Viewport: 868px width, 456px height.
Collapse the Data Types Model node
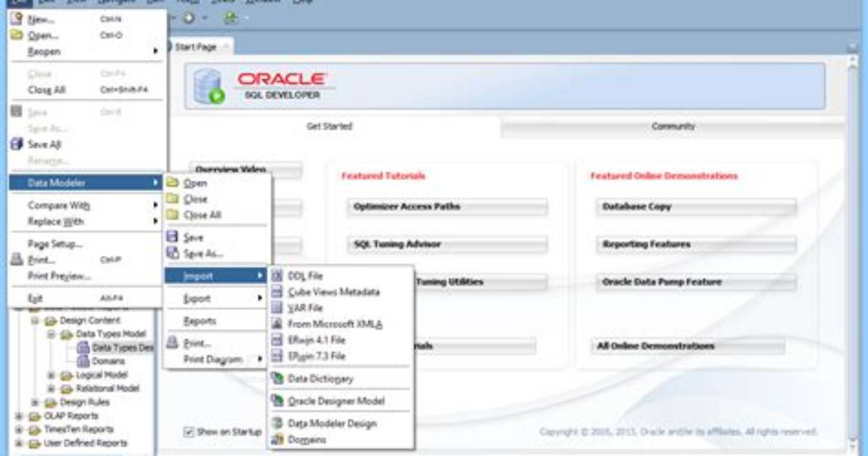(x=51, y=334)
